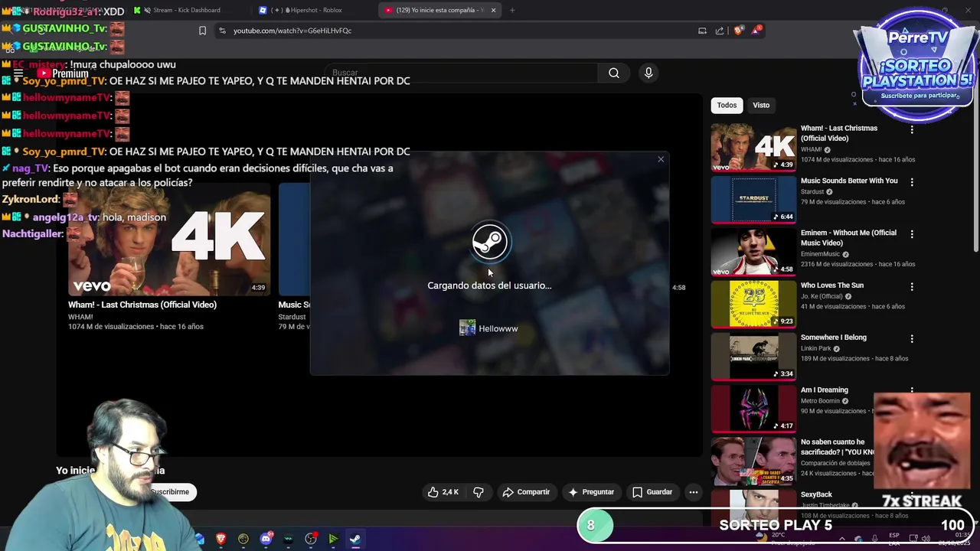Image resolution: width=980 pixels, height=551 pixels.
Task: Activate voice search microphone icon
Action: 648,73
